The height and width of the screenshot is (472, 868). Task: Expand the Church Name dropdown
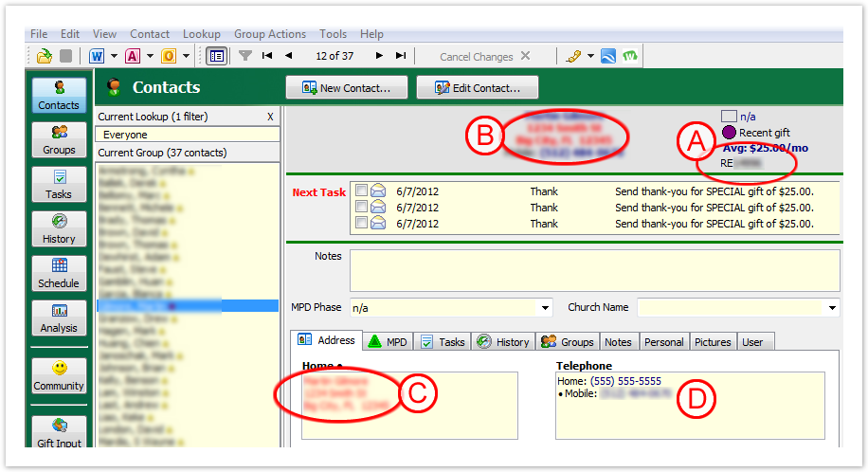click(832, 308)
